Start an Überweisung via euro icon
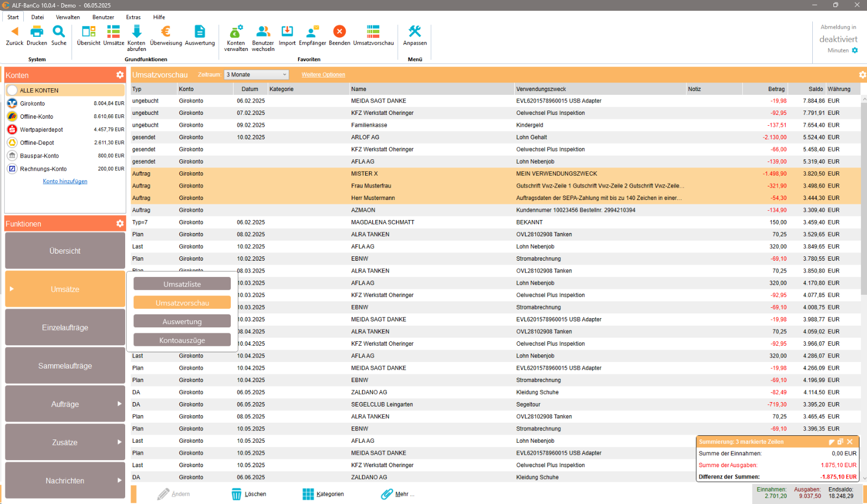This screenshot has width=867, height=504. click(x=166, y=31)
